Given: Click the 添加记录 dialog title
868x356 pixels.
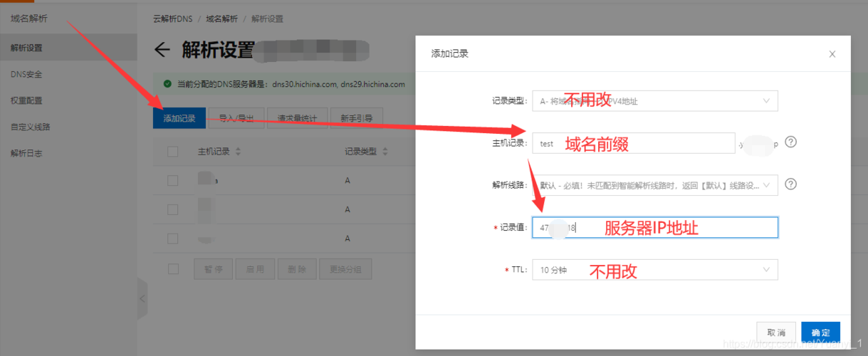Looking at the screenshot, I should click(x=450, y=53).
